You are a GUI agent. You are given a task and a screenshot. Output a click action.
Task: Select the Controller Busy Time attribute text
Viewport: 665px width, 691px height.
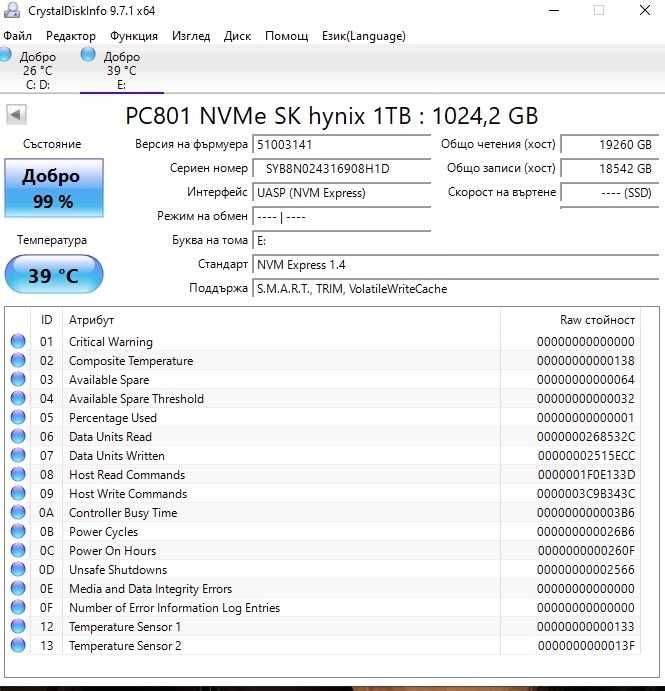[123, 513]
